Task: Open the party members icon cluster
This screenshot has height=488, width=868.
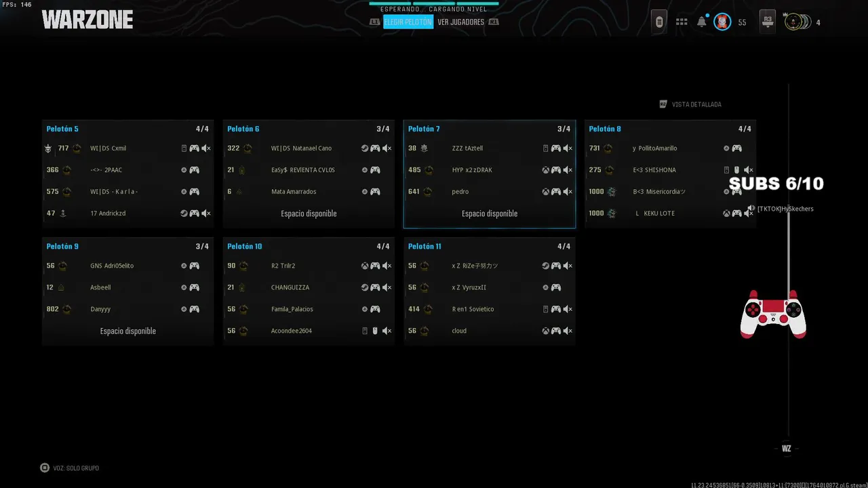Action: (x=797, y=22)
